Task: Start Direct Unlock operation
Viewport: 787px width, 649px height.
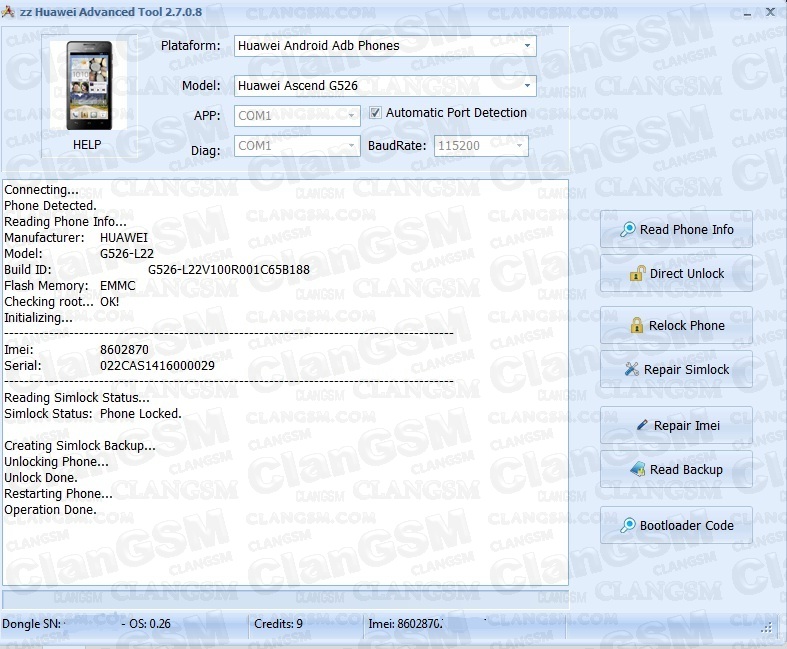Action: click(676, 274)
